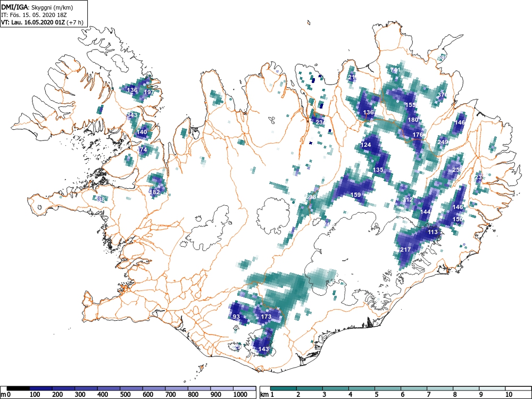Click the visibility value 197 on the map
This screenshot has width=532, height=399.
pos(149,92)
